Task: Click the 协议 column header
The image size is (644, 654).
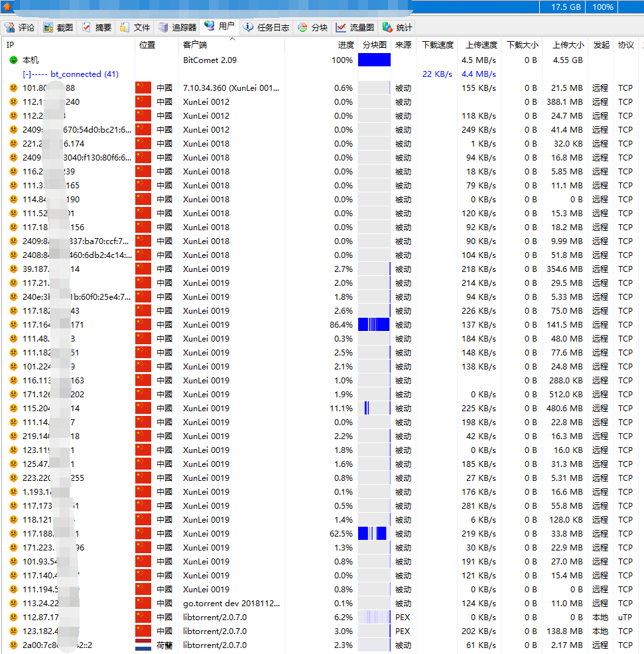Action: click(x=625, y=45)
